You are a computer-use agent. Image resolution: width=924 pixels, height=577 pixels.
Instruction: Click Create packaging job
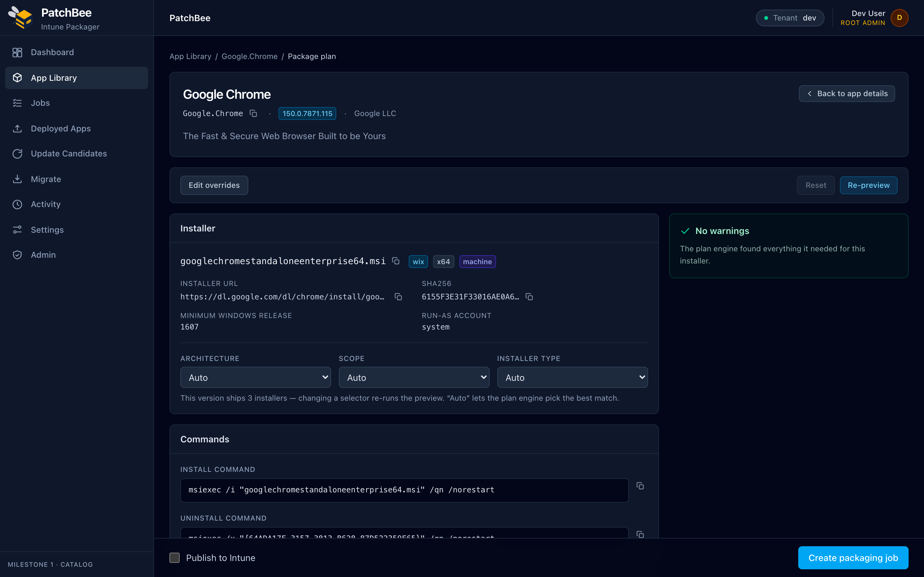853,557
